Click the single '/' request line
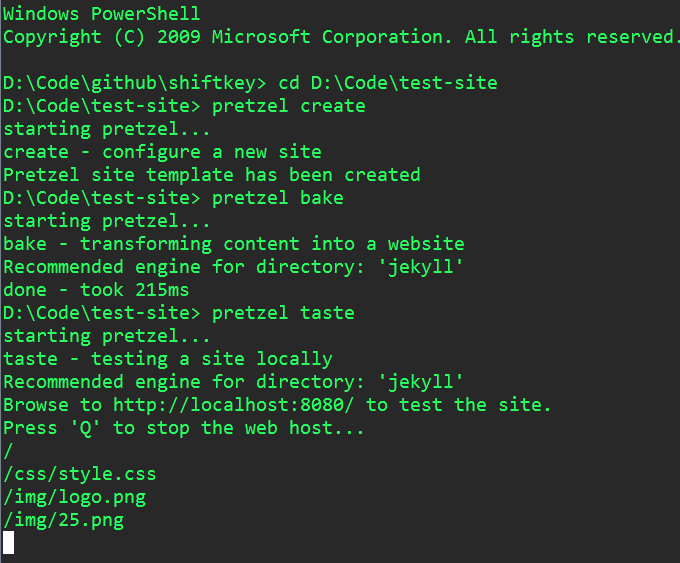Screen dimensions: 680x563 coord(8,452)
